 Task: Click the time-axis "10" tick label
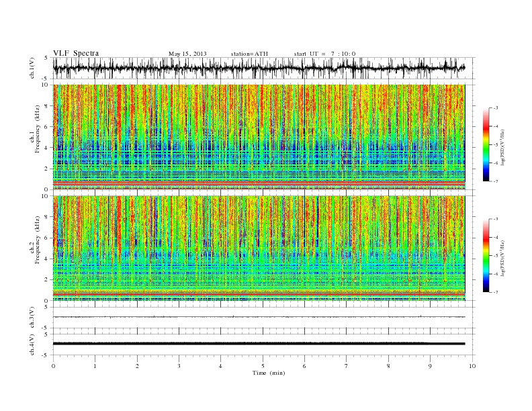pos(472,366)
